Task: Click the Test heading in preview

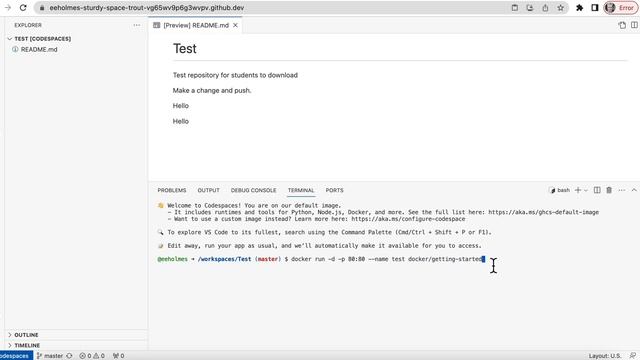Action: click(x=184, y=49)
